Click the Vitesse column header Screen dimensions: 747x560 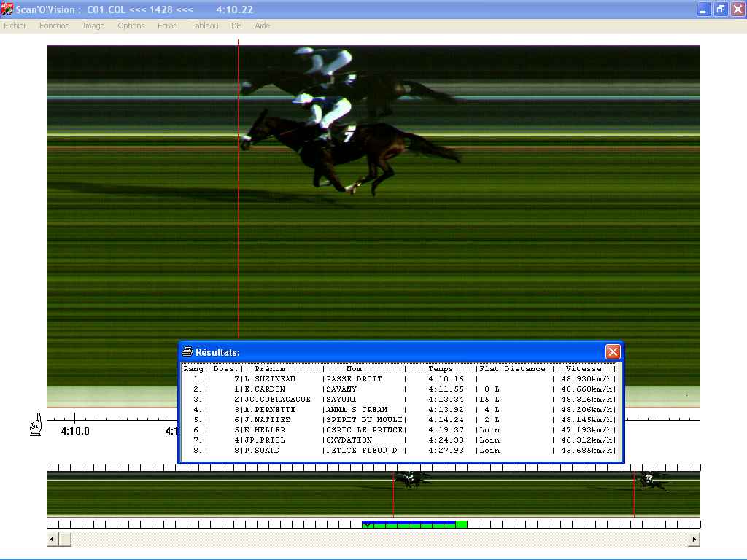(x=584, y=368)
